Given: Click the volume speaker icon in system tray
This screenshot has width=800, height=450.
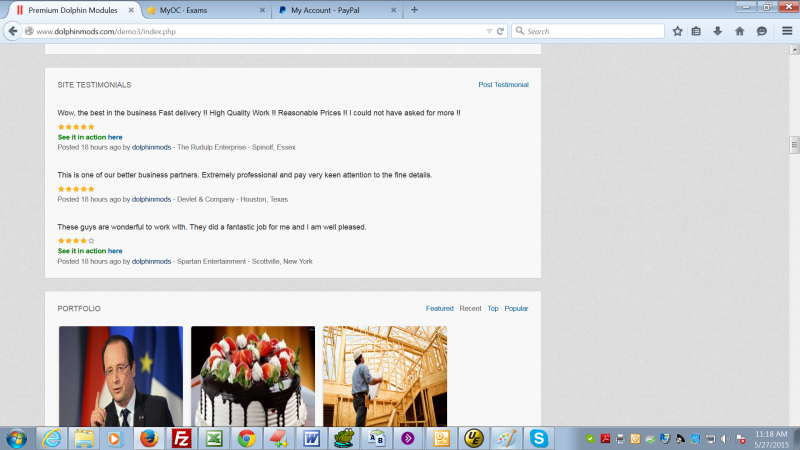Looking at the screenshot, I should (725, 439).
